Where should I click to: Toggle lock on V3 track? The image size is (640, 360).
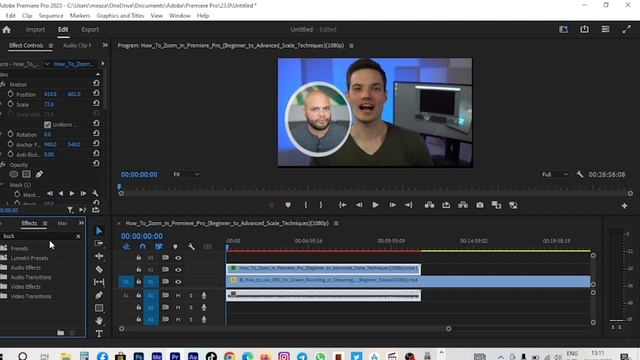pyautogui.click(x=139, y=258)
